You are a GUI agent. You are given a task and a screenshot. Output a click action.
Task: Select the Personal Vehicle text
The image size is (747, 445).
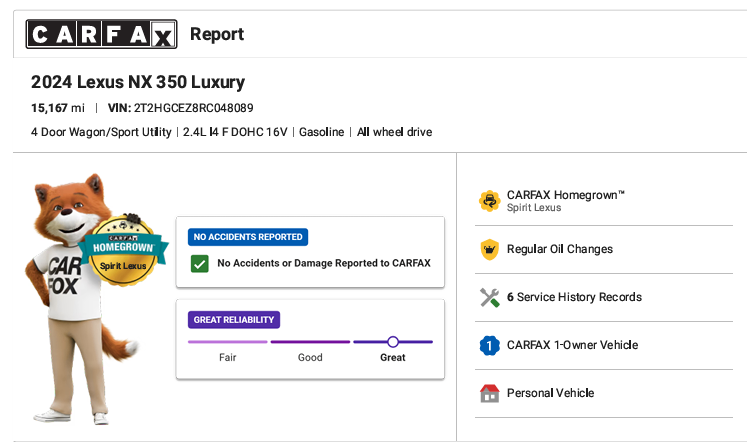tap(550, 393)
